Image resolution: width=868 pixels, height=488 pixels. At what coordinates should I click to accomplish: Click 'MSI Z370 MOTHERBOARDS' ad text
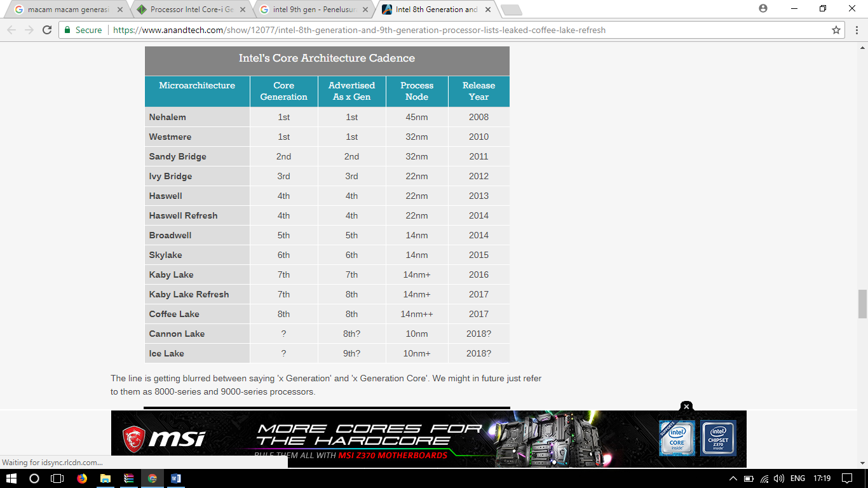coord(393,455)
